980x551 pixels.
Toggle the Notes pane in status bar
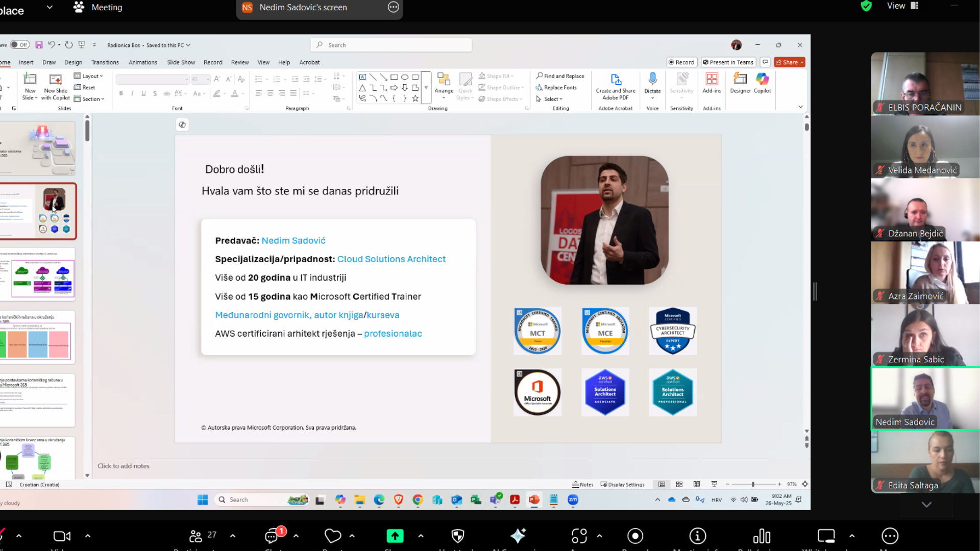582,485
